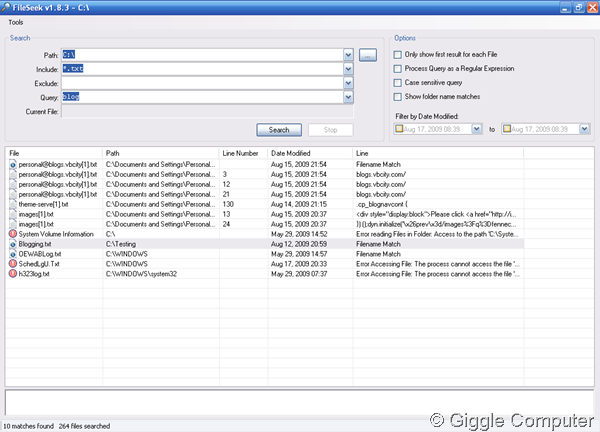Sort results by Line column header

(438, 153)
